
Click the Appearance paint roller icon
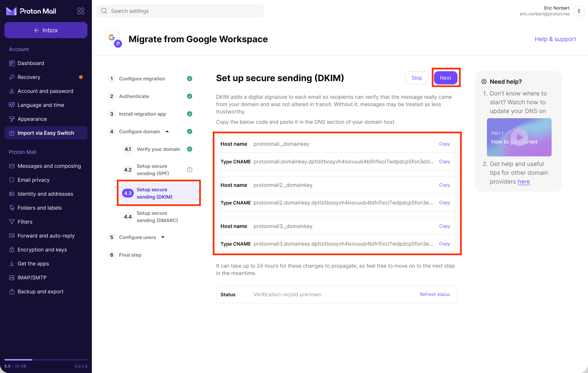(12, 119)
